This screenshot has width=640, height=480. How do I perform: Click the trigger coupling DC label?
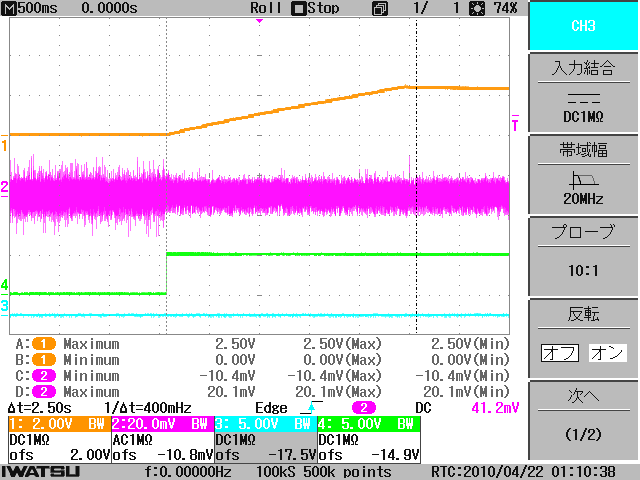click(x=423, y=408)
